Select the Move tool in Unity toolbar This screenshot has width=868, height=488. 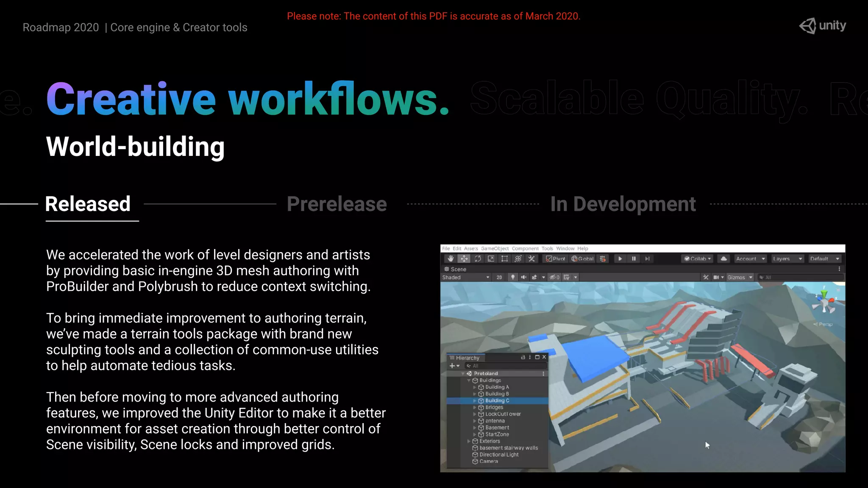[x=464, y=259]
